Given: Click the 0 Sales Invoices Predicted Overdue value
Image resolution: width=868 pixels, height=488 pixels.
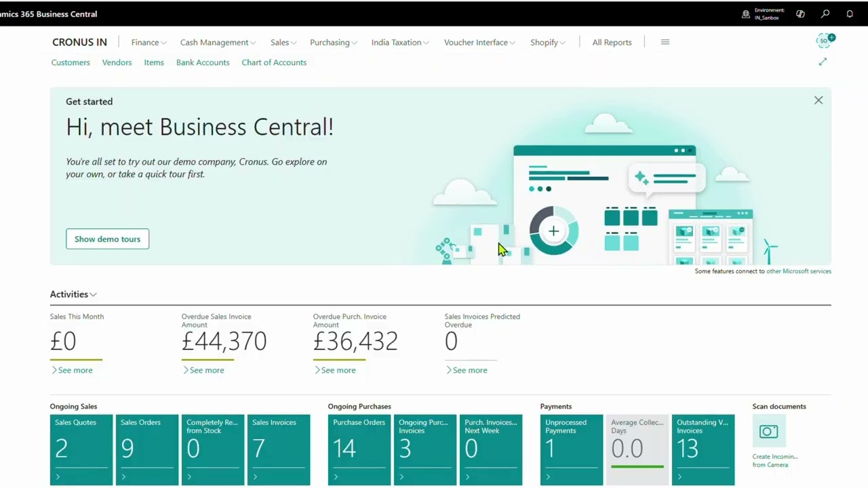Looking at the screenshot, I should [451, 341].
